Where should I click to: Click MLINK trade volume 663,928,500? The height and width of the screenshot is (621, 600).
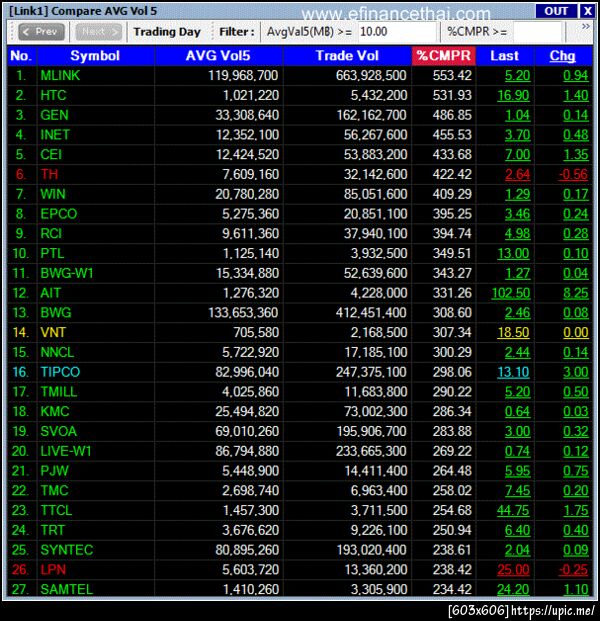(x=371, y=76)
